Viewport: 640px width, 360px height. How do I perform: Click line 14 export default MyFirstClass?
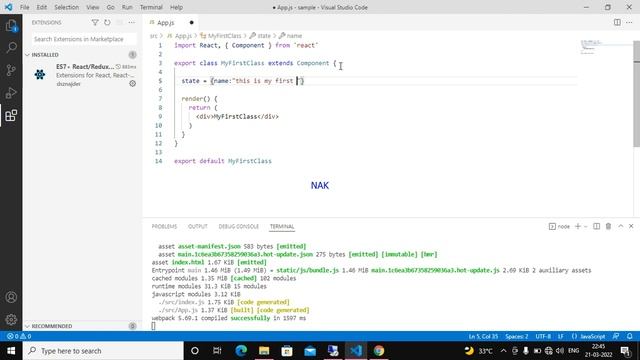coord(223,161)
